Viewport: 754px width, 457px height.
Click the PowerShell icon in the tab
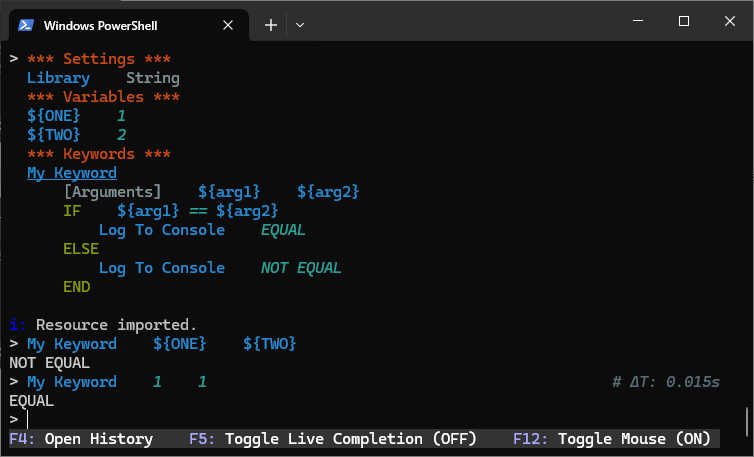(25, 25)
